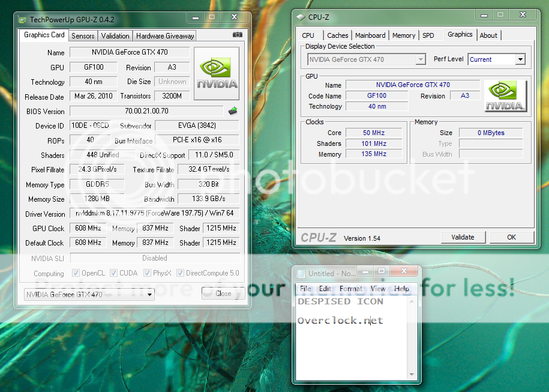
Task: Open the Hardware Giveaway tab
Action: tap(165, 36)
